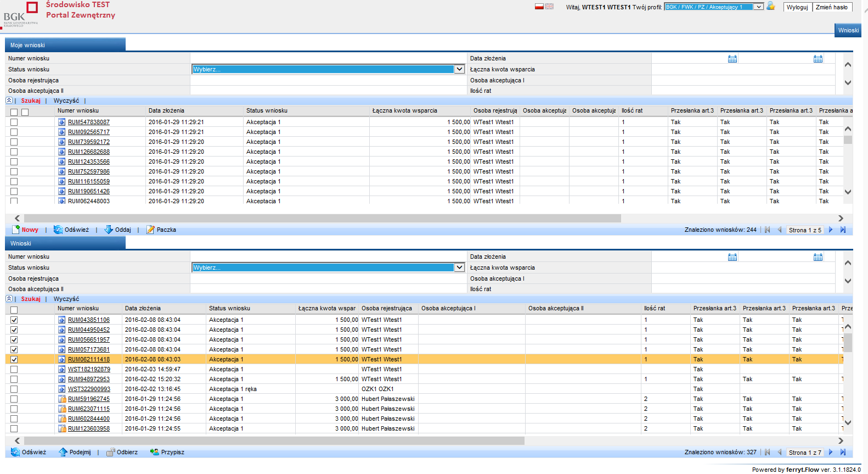Go to next page in Wnioski panel
This screenshot has height=474, width=868.
coord(831,452)
